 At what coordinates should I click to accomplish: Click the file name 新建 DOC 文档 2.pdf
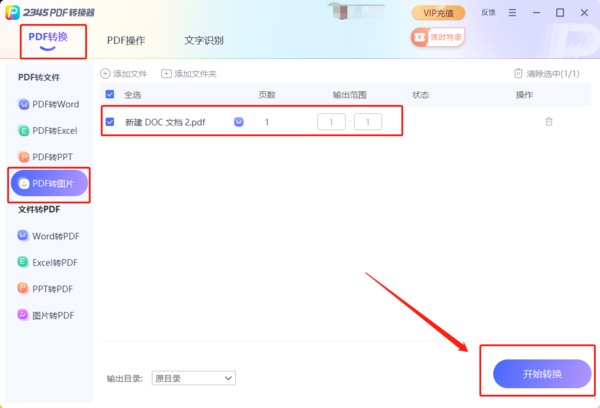pyautogui.click(x=165, y=122)
